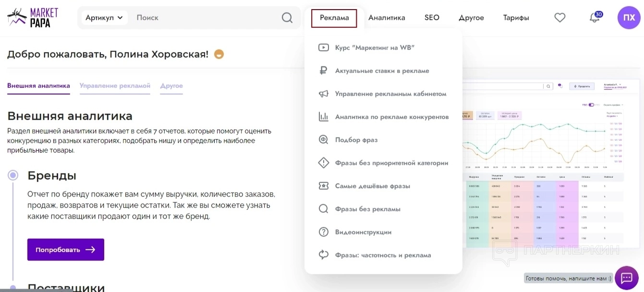Image resolution: width=644 pixels, height=292 pixels.
Task: Click the Попробовать button
Action: click(x=66, y=250)
